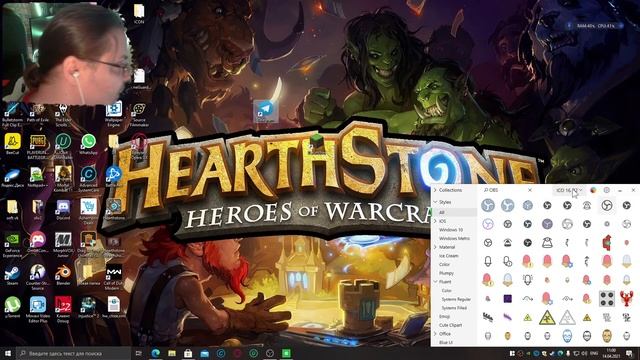This screenshot has width=640, height=360.
Task: Select the dark purple square icon
Action: click(x=507, y=298)
